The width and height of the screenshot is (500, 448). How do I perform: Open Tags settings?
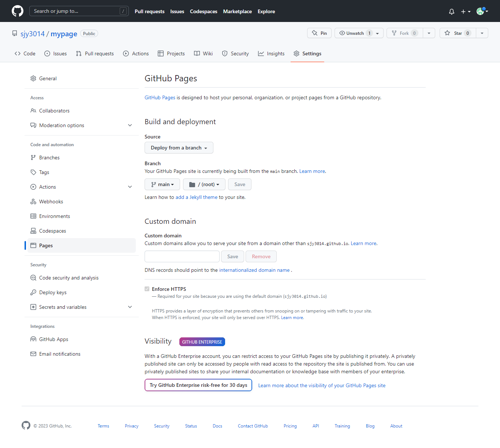[82, 172]
